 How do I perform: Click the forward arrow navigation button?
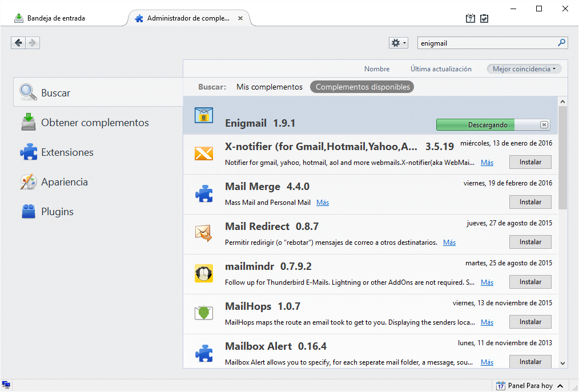(x=33, y=43)
